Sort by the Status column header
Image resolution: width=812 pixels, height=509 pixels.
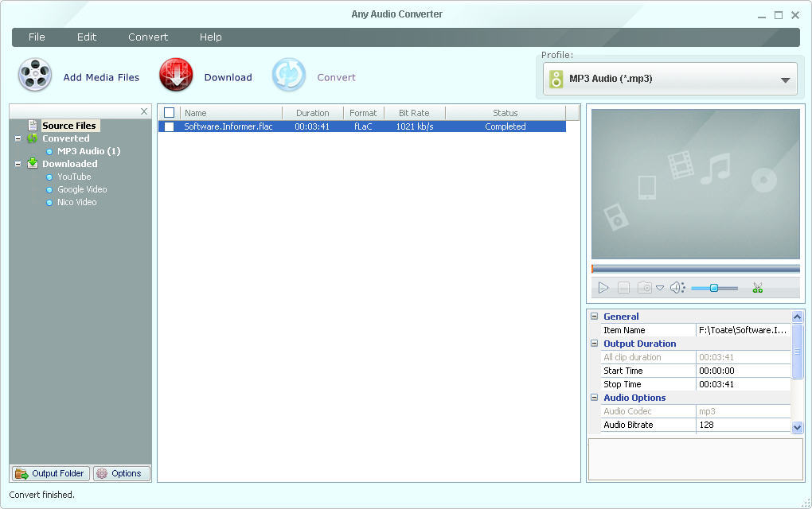click(x=506, y=113)
